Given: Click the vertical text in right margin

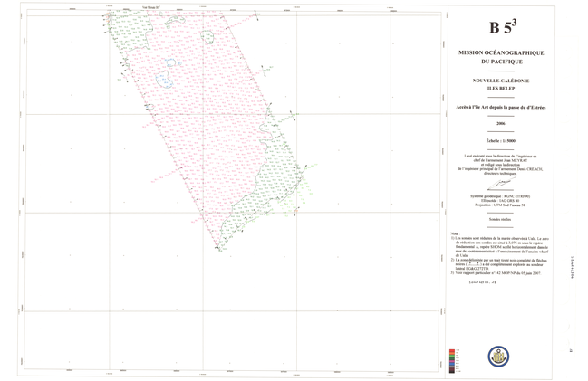Looking at the screenshot, I should [x=572, y=268].
